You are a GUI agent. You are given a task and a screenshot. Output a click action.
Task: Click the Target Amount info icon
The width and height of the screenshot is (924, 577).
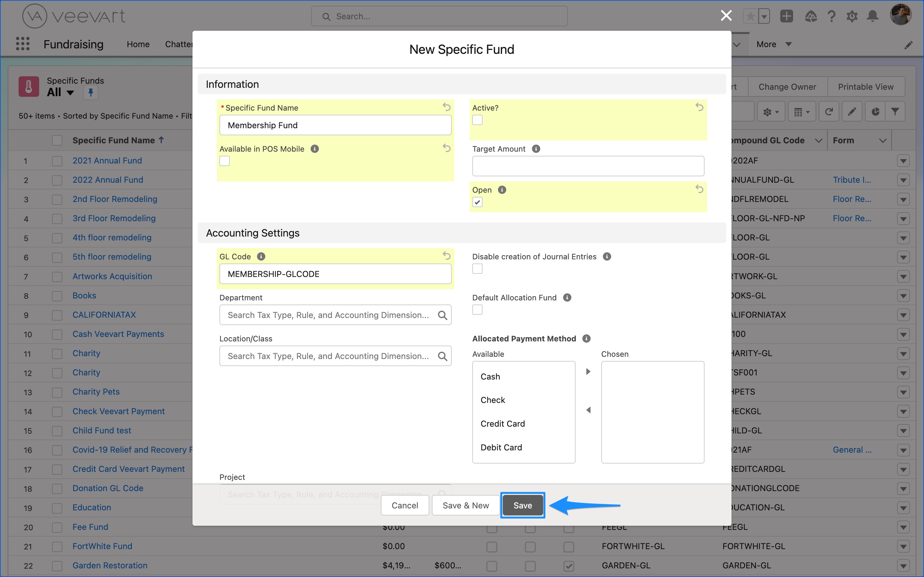tap(536, 148)
